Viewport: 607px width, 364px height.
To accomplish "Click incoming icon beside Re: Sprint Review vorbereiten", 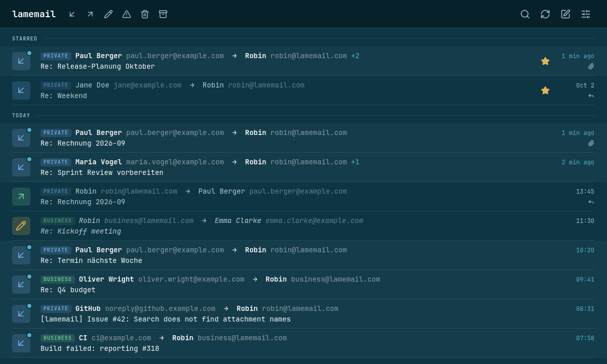I will [21, 167].
